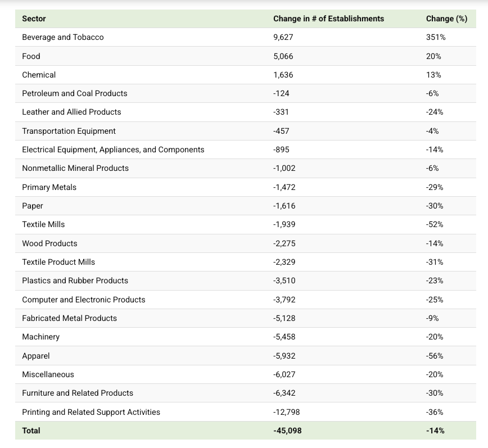
Task: Select the -12,798 establishments value
Action: (286, 412)
